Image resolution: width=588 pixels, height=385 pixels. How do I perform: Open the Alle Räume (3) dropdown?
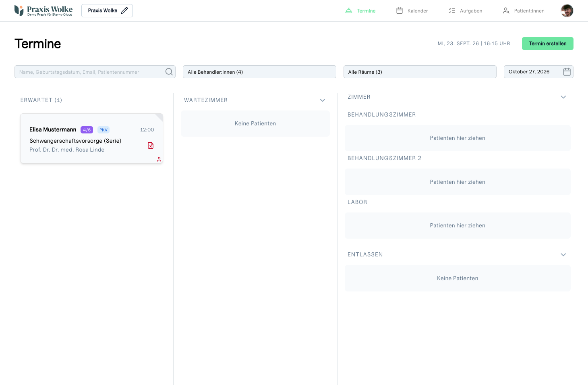tap(420, 72)
